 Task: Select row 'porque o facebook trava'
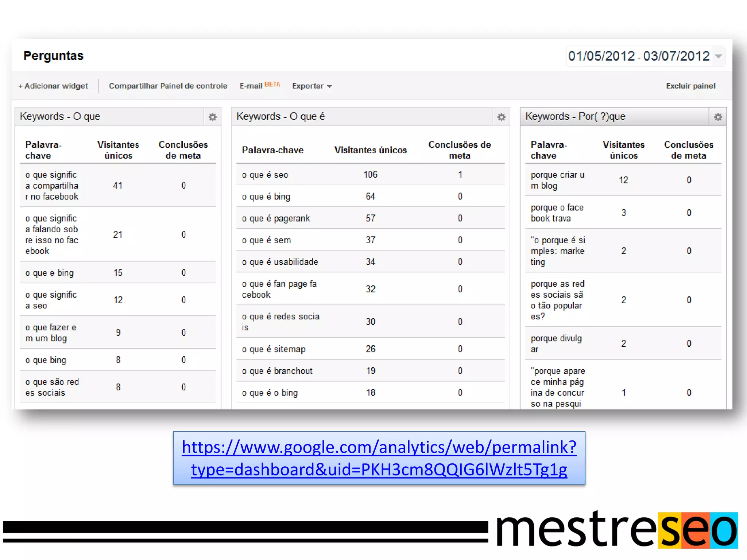click(623, 213)
